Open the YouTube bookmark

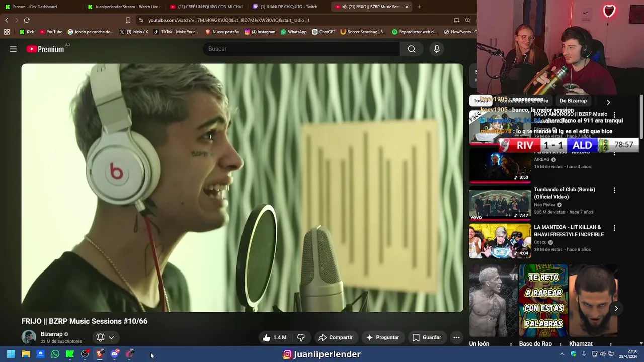click(50, 32)
